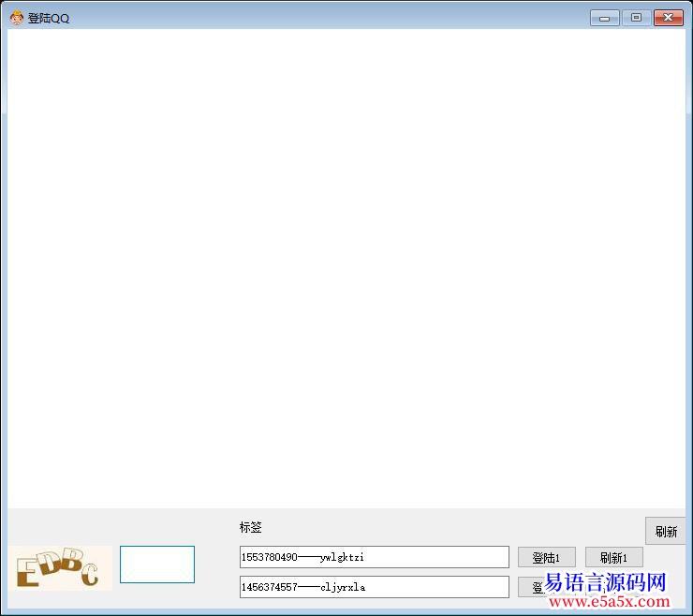Click inside the large white display area
Screen dimensions: 693x616
346,269
